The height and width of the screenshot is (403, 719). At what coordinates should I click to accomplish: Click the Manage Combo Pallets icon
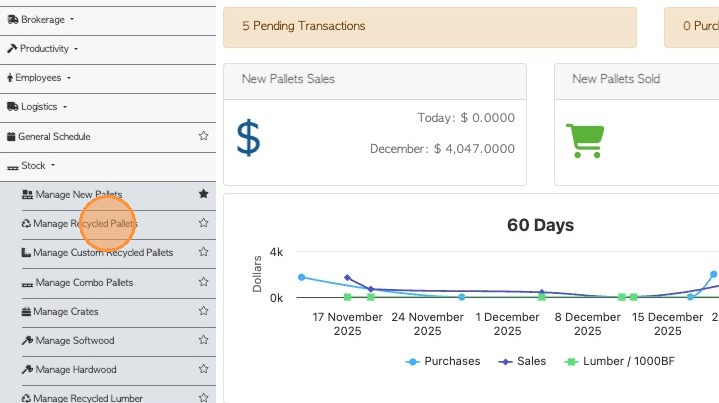click(x=26, y=283)
